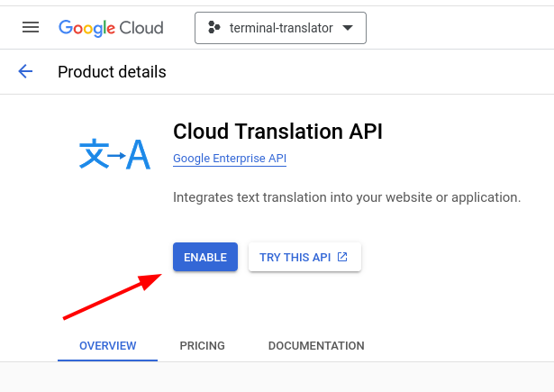Click the Google Cloud logo
This screenshot has width=554, height=392.
coord(111,28)
